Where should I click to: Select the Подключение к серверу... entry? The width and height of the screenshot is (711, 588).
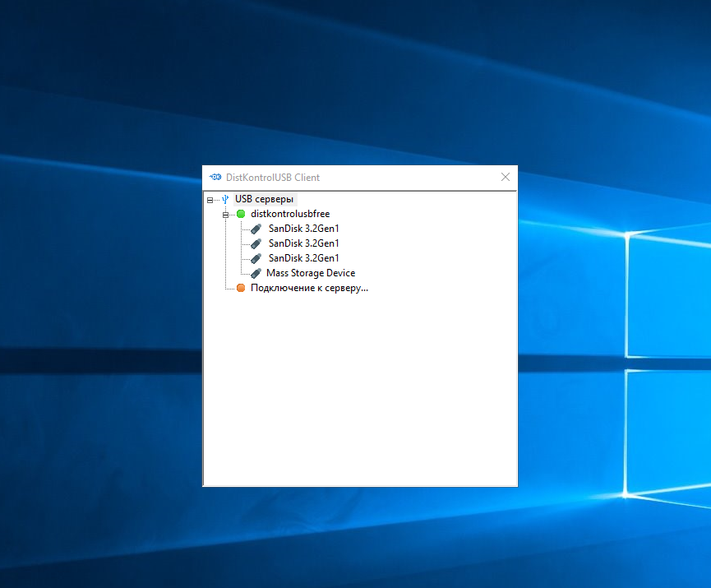click(309, 288)
